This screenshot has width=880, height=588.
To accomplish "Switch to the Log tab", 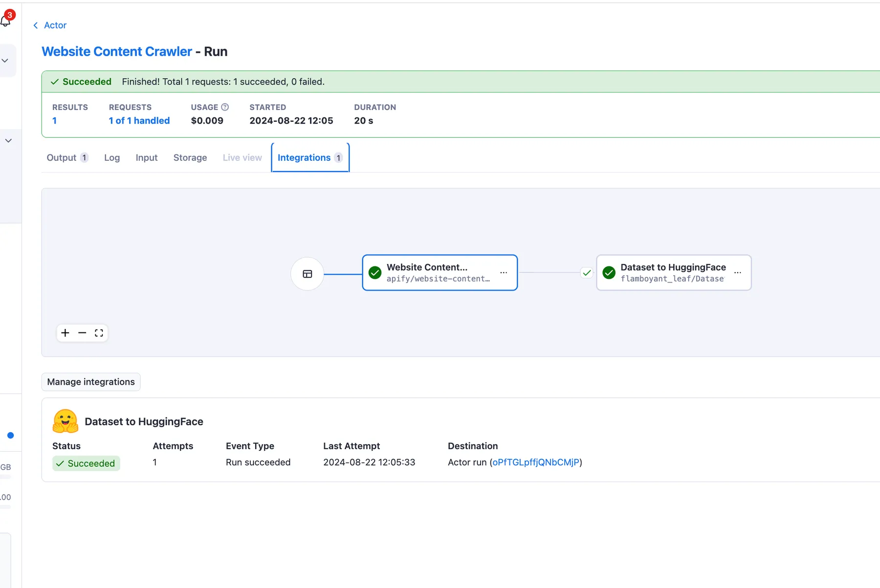I will pos(112,158).
